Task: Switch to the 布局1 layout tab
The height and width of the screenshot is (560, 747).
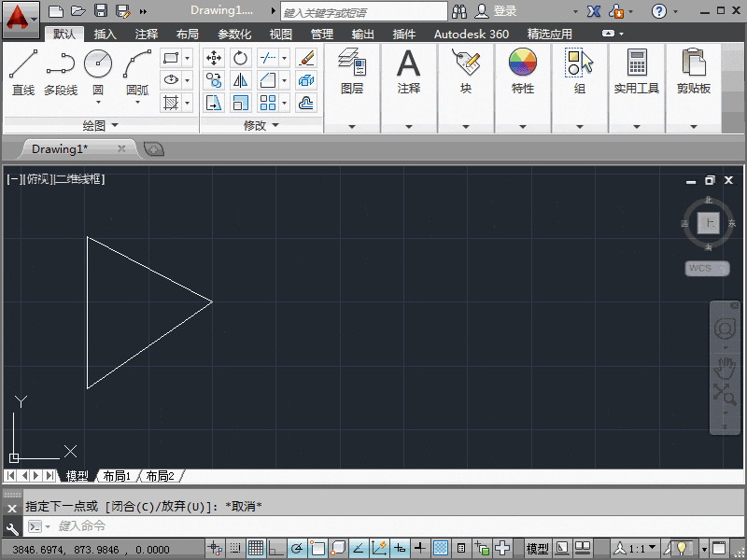Action: [x=116, y=475]
